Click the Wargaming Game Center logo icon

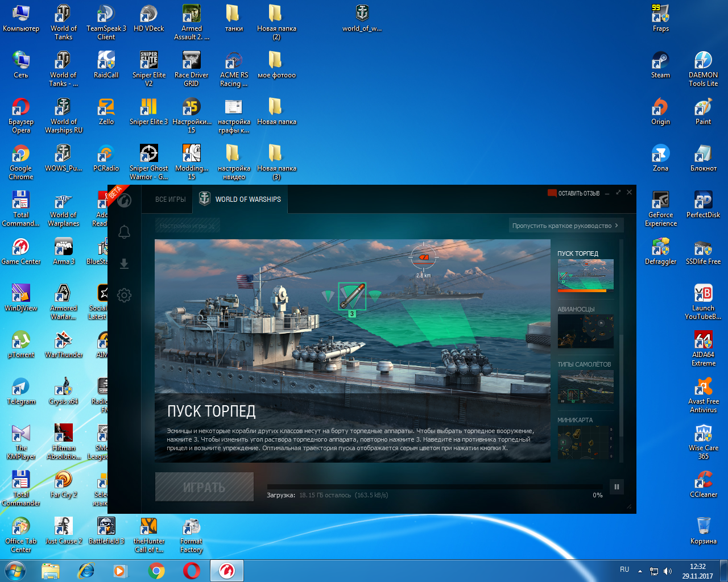(x=124, y=200)
